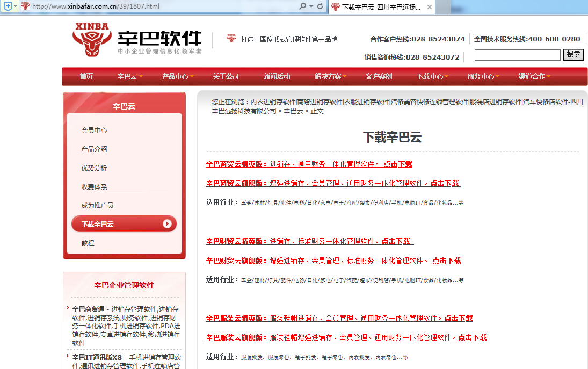Image resolution: width=588 pixels, height=369 pixels.
Task: Click the 下载辛巴云 page title
Action: (x=392, y=138)
